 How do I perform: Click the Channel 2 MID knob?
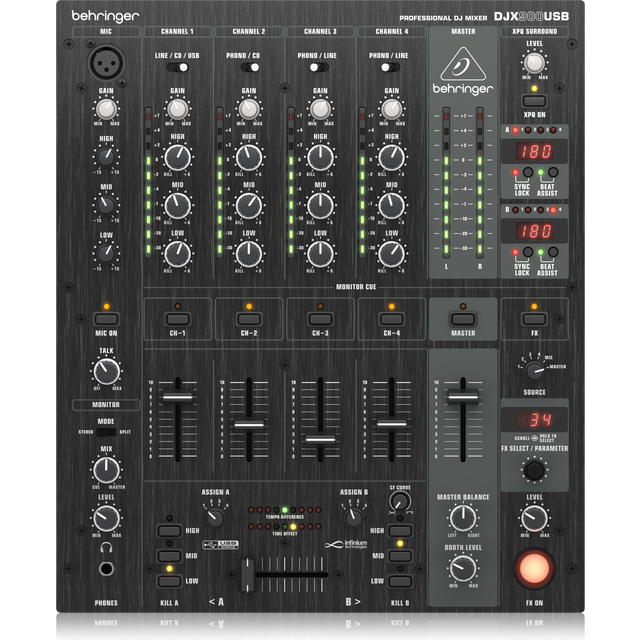pyautogui.click(x=249, y=206)
